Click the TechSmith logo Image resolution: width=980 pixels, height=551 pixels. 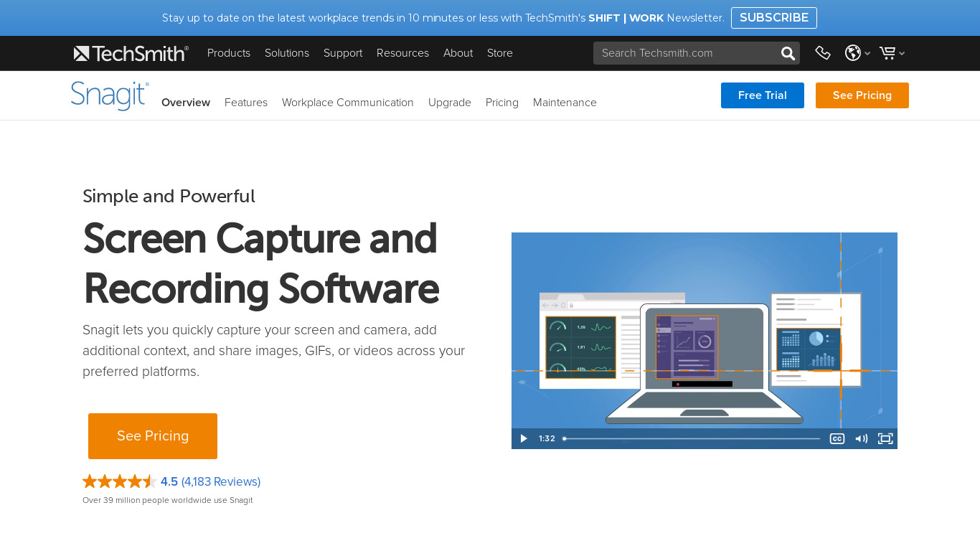[131, 53]
